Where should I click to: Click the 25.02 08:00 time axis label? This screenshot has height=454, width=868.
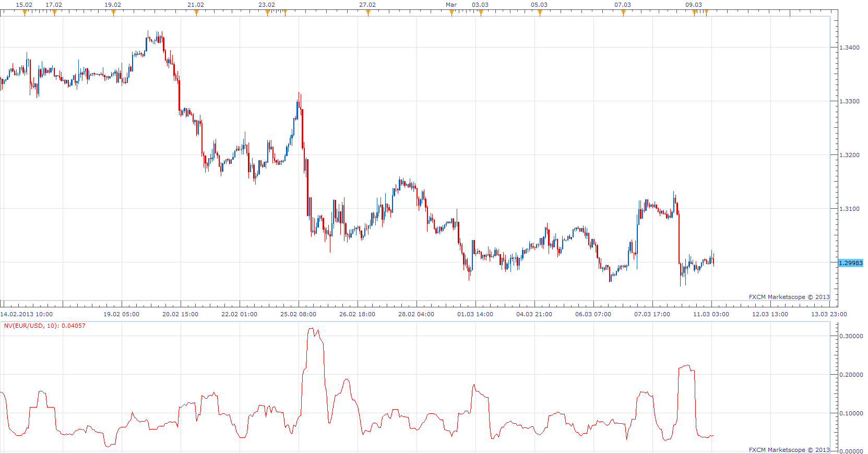[x=298, y=314]
